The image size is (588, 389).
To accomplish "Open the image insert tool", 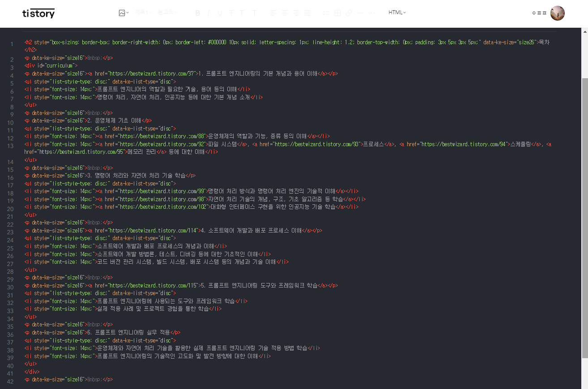I will tap(122, 13).
